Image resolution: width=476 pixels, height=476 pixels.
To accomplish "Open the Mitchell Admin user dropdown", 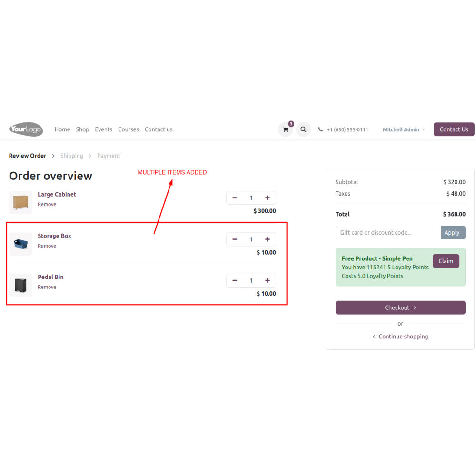I will coord(404,129).
